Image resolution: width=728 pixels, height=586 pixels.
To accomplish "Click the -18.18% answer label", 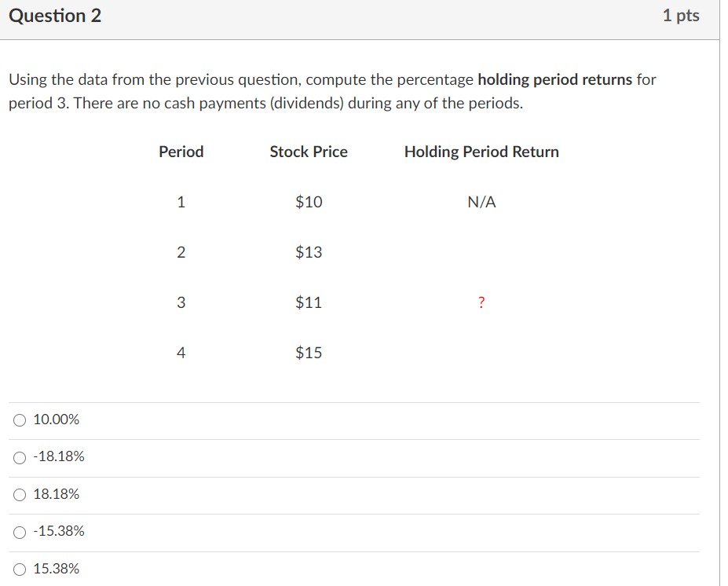I will point(57,456).
